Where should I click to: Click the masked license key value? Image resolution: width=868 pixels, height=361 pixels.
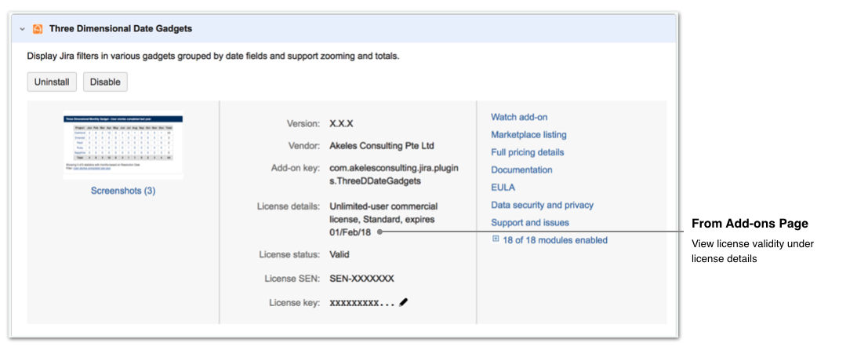[x=361, y=303]
